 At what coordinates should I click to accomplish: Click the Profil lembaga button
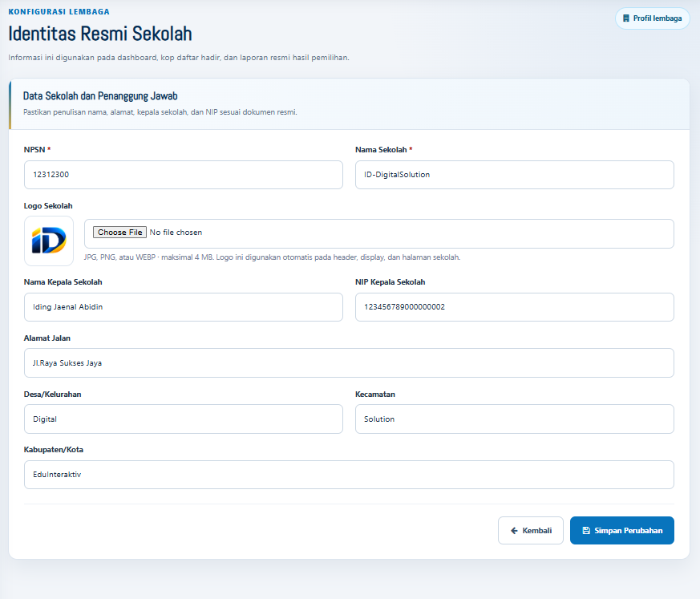652,18
